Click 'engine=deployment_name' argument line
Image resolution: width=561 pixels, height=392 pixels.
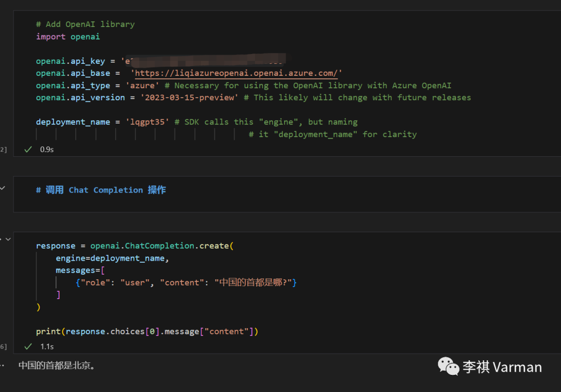coord(113,258)
